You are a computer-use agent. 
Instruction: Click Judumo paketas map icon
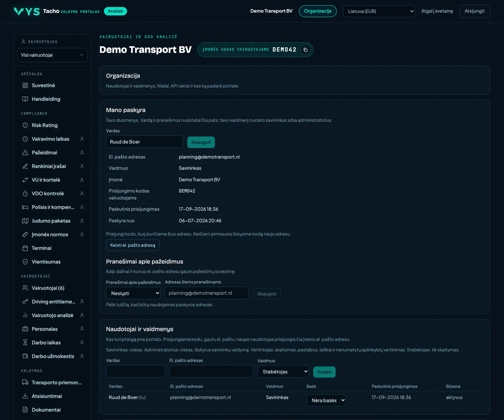(x=25, y=221)
